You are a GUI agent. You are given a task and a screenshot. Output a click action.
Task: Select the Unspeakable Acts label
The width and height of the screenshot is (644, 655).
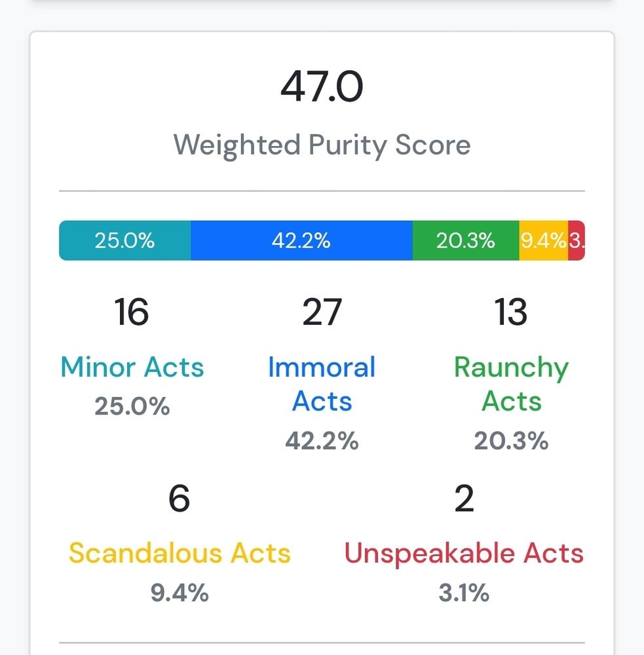click(x=464, y=553)
